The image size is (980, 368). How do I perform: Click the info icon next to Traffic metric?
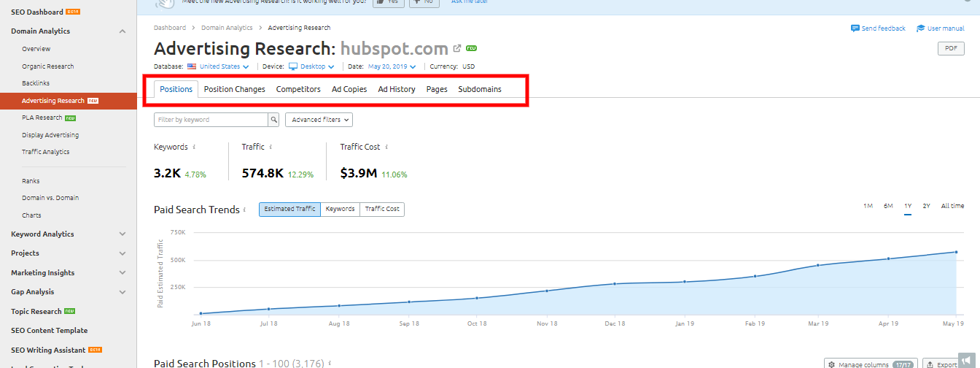tap(271, 147)
